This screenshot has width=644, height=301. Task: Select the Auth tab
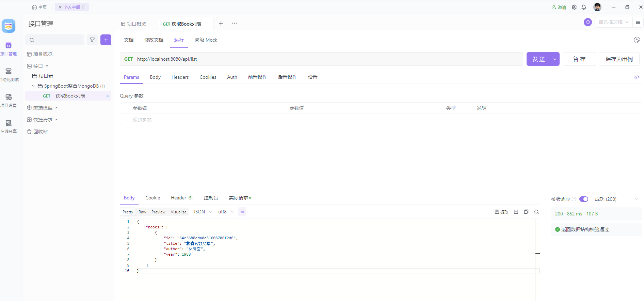(x=232, y=77)
